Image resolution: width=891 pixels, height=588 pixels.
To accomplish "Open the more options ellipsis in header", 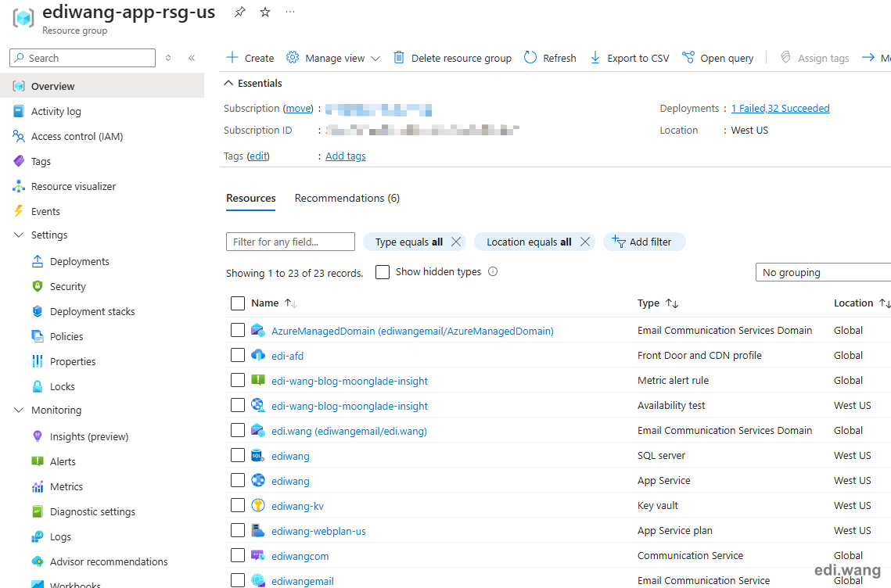I will tap(290, 12).
